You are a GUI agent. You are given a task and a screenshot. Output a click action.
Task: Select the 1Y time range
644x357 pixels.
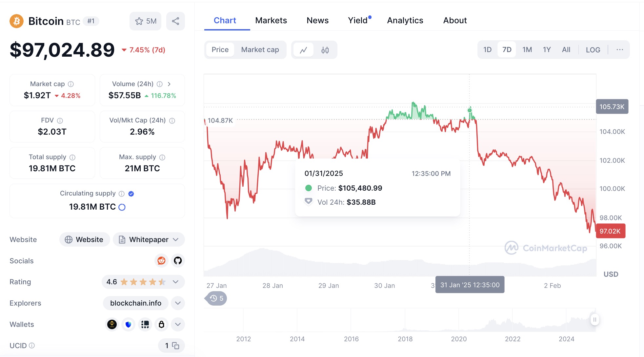(547, 50)
